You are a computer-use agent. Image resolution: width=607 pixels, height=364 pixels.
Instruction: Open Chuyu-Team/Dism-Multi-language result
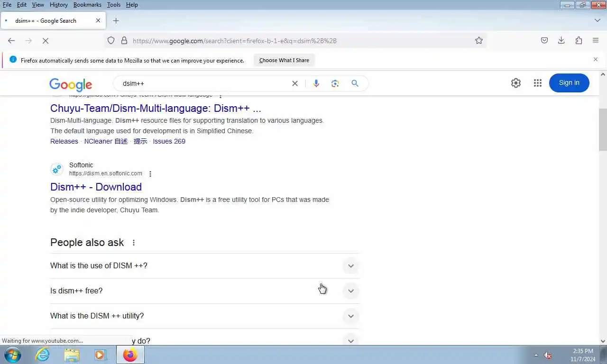(x=156, y=108)
